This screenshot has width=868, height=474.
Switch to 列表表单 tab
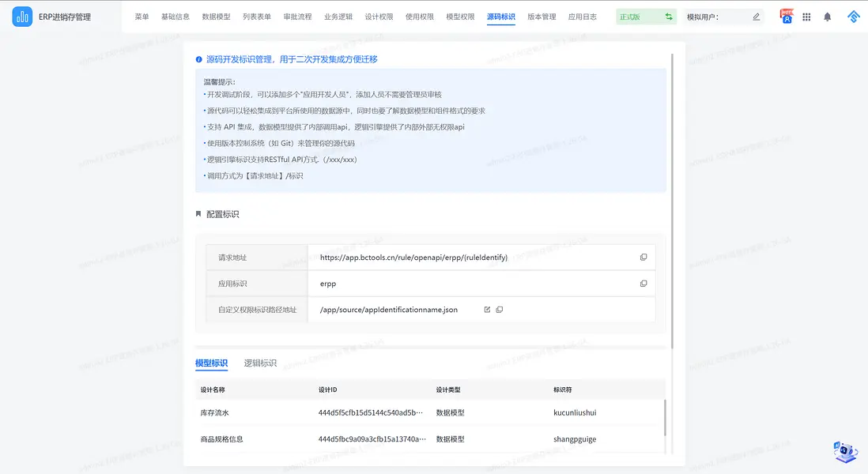(257, 17)
